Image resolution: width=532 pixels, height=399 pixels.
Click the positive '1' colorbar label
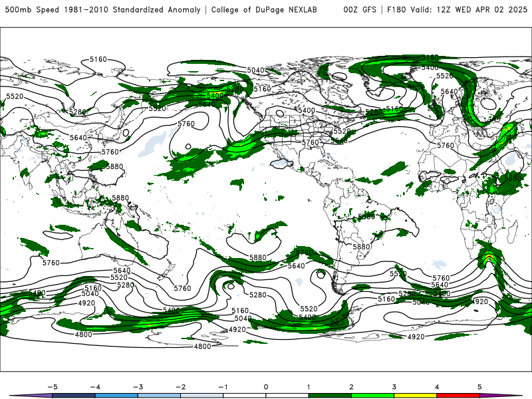[x=309, y=387]
